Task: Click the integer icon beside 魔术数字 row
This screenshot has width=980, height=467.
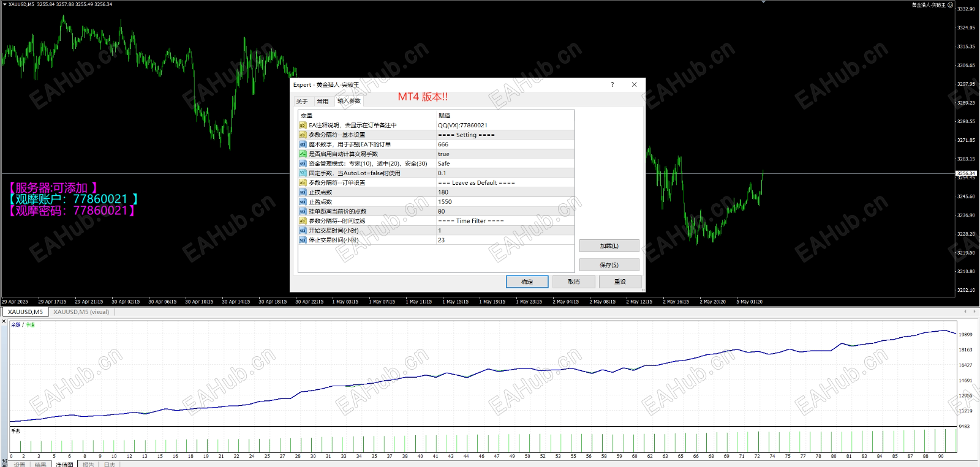Action: click(x=303, y=144)
